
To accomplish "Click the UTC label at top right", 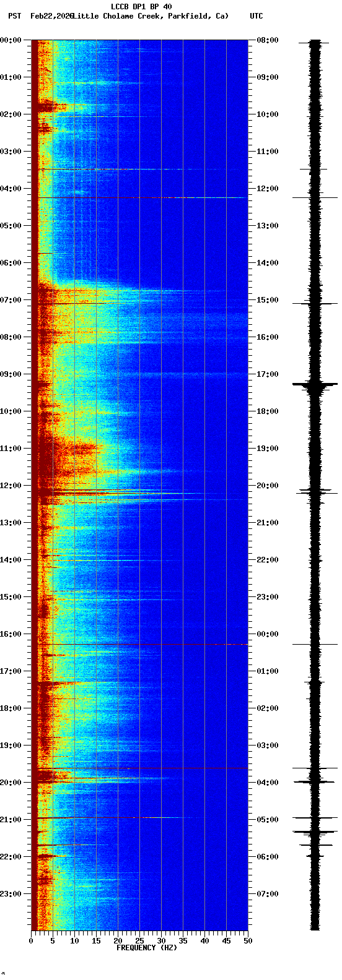I will [256, 15].
